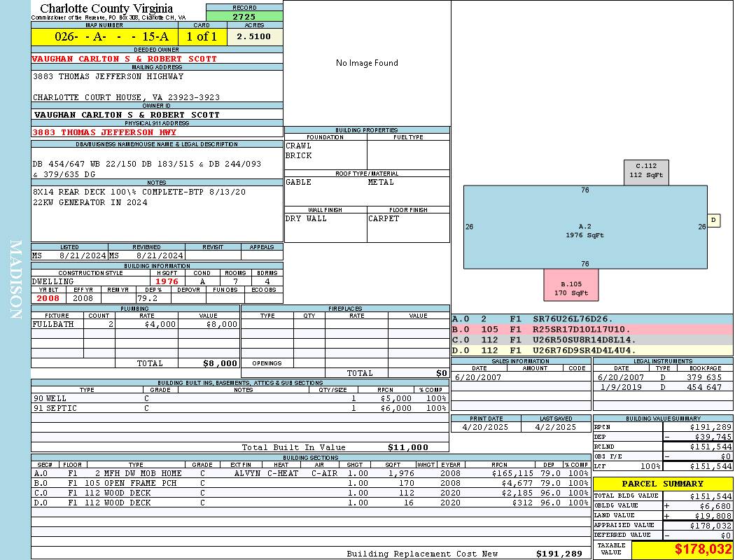Click DEFERRED VALUE $0
The image size is (735, 560).
point(726,536)
